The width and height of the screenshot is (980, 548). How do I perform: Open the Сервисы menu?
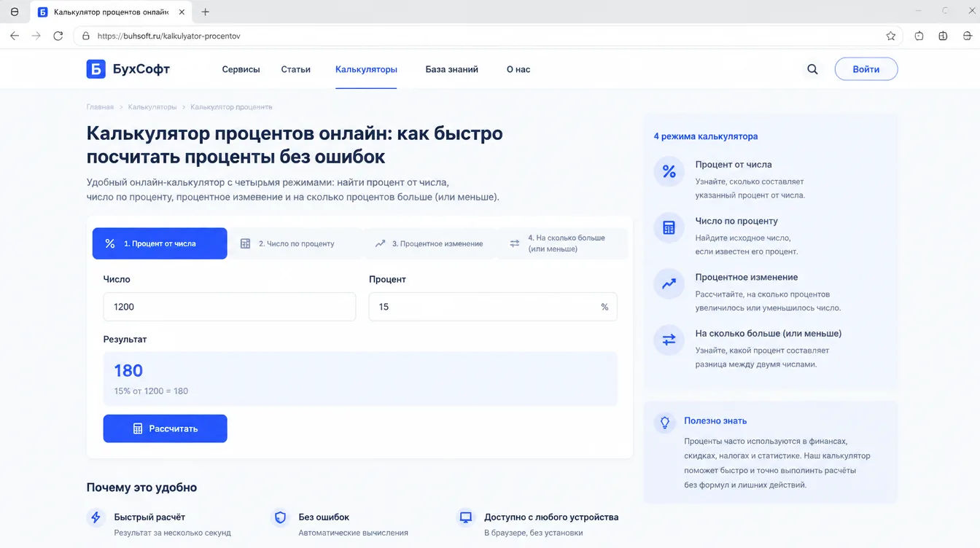[241, 69]
